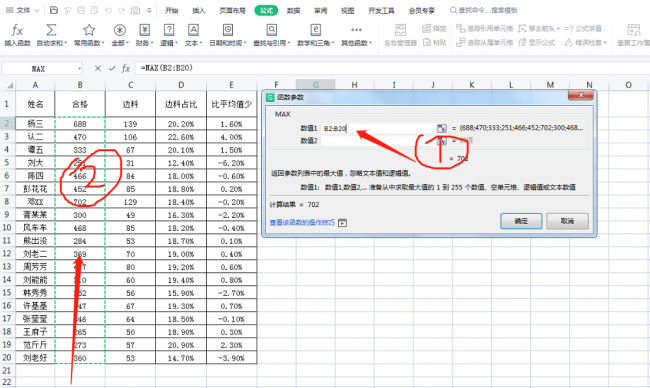650x388 pixels.
Task: Expand the 自动求和 dropdown arrow
Action: point(65,43)
